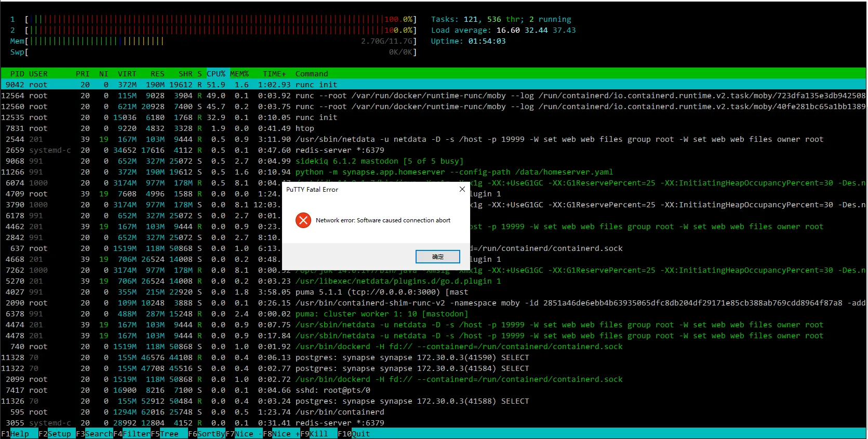The height and width of the screenshot is (439, 868).
Task: Click F3 Search in the htop footer
Action: 95,434
